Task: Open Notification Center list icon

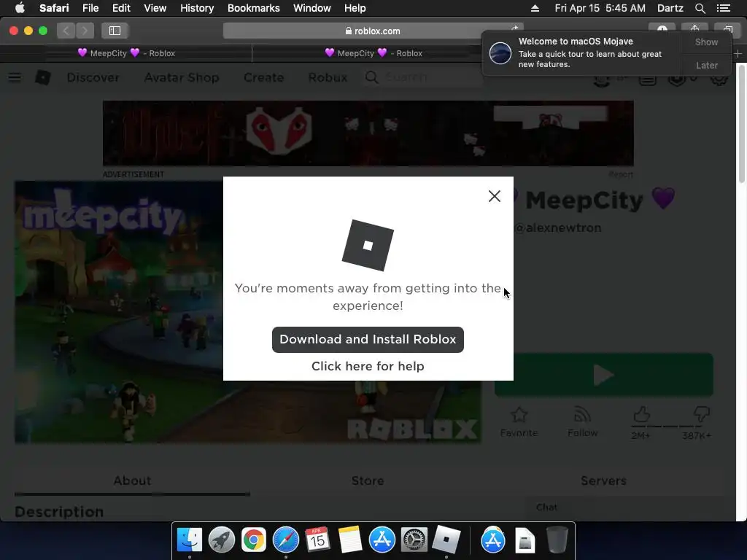Action: (723, 8)
